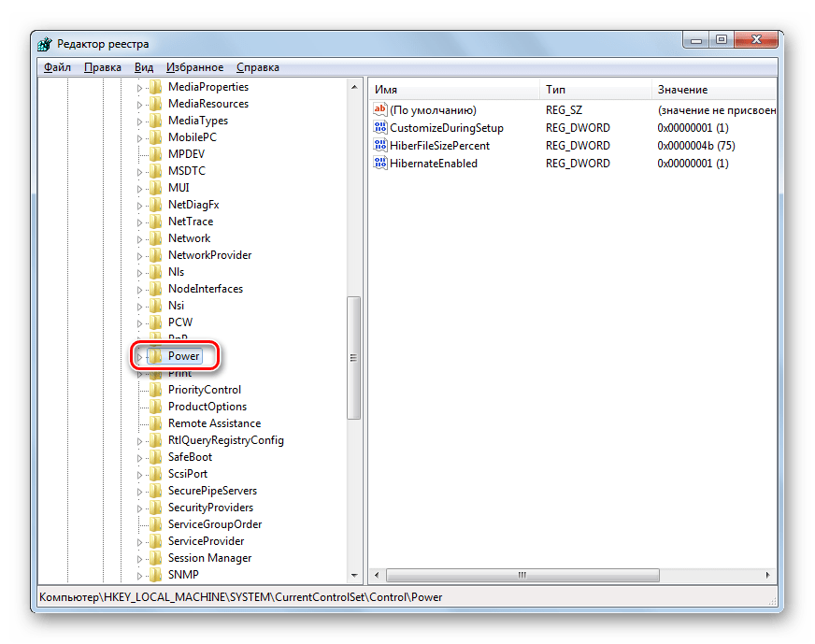Expand the NetTrace key
This screenshot has width=815, height=644.
139,222
